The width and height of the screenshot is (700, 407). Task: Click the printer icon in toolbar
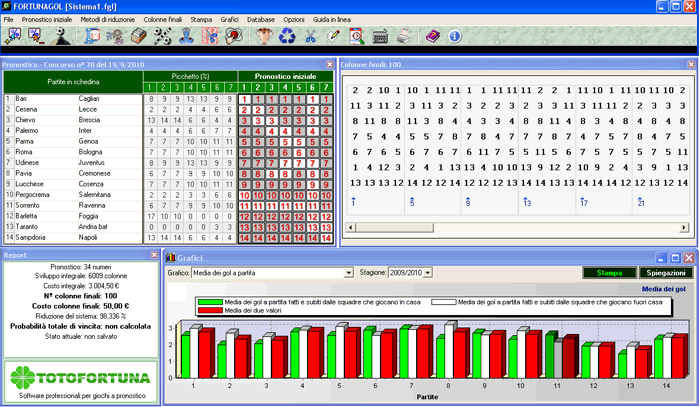tap(402, 36)
